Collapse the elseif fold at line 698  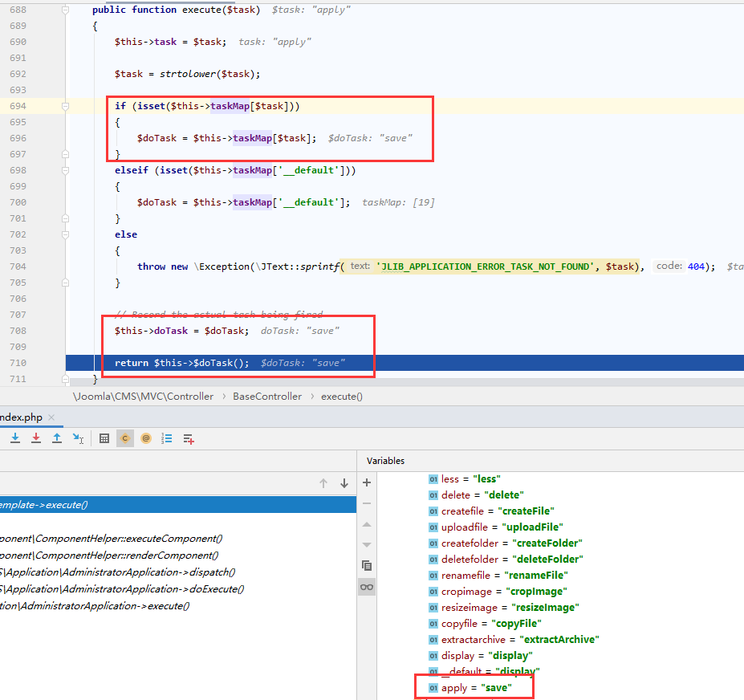(x=66, y=170)
